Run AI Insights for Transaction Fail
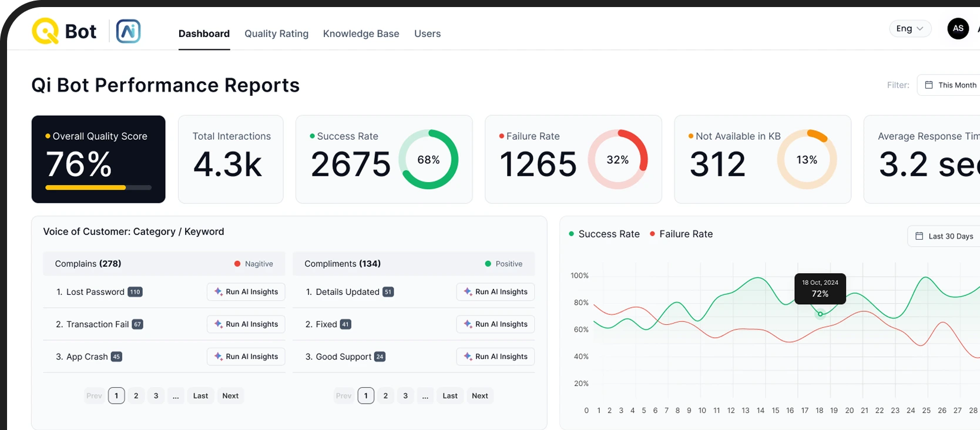 click(246, 324)
